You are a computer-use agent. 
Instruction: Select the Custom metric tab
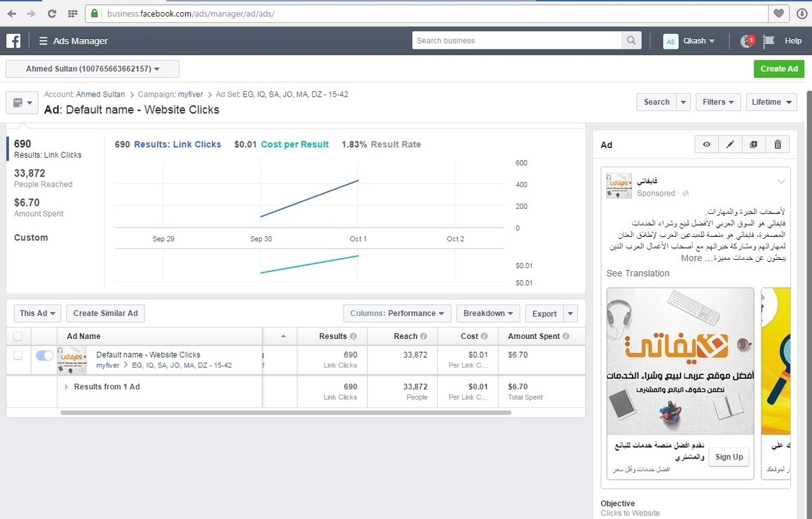(x=31, y=238)
